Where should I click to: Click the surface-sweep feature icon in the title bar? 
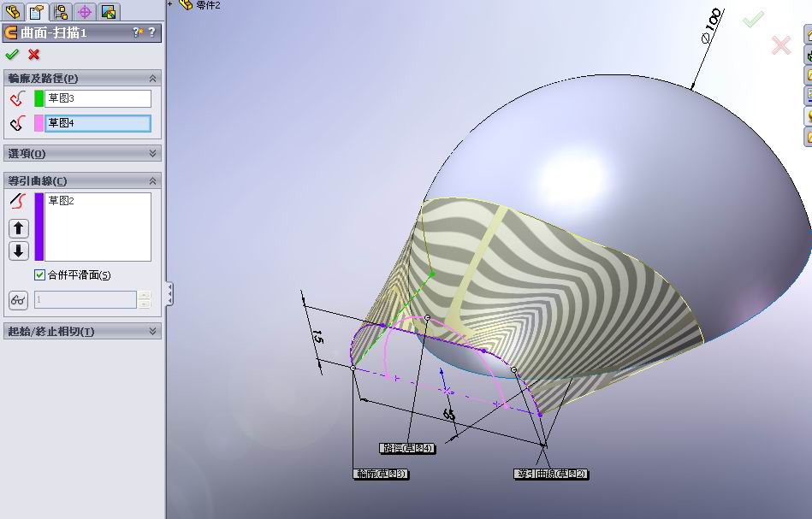pos(11,33)
